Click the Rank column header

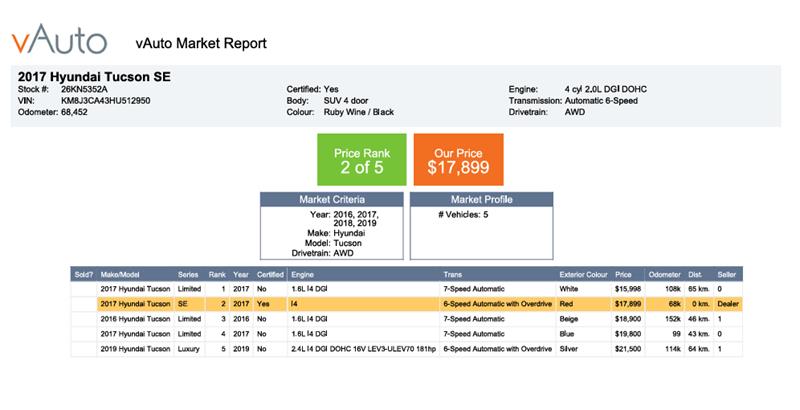217,274
